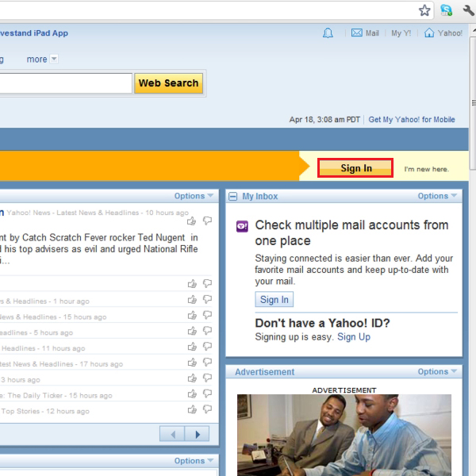476x476 pixels.
Task: Open the 'My Y!' header link
Action: (x=401, y=33)
